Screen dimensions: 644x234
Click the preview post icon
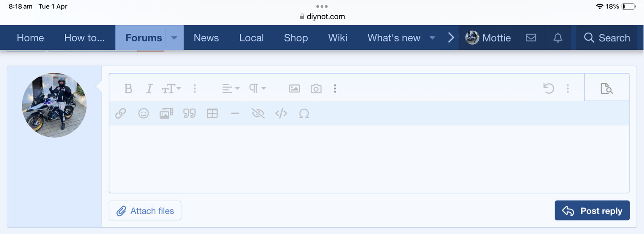(606, 88)
